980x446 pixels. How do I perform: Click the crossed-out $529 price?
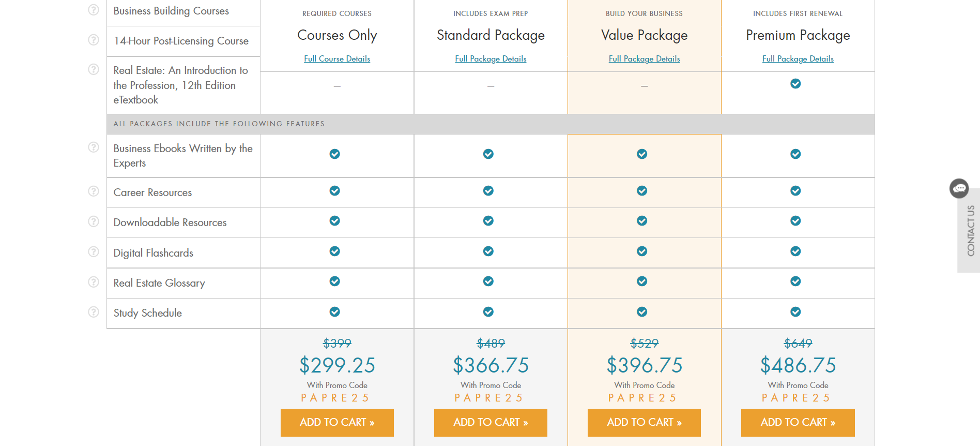pyautogui.click(x=644, y=344)
